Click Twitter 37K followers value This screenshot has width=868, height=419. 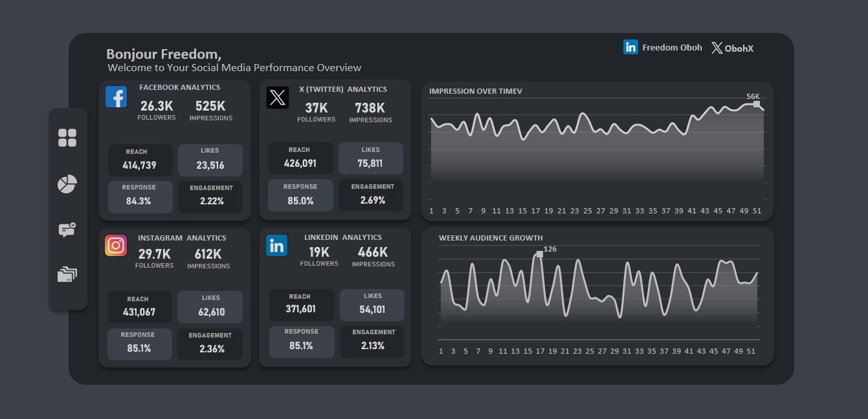[317, 108]
